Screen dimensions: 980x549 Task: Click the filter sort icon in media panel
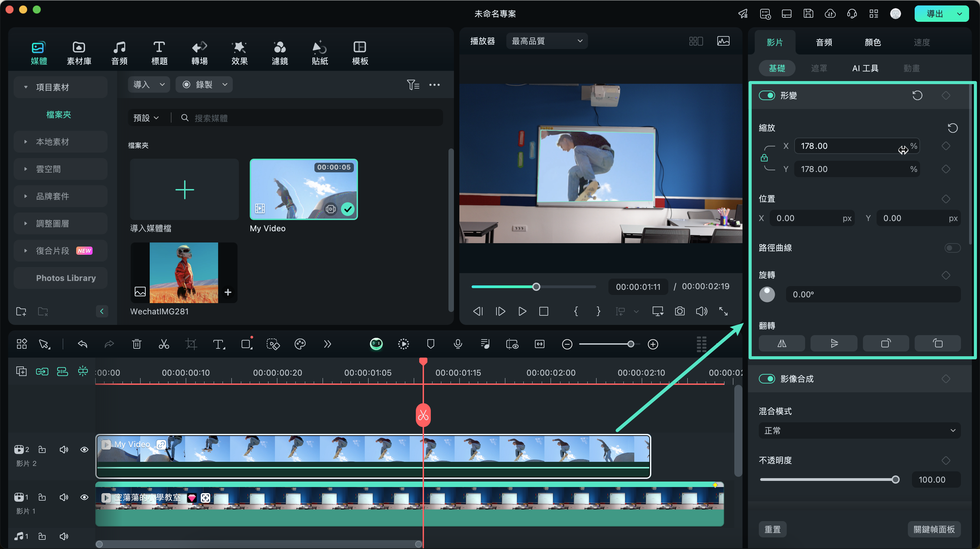click(x=413, y=84)
